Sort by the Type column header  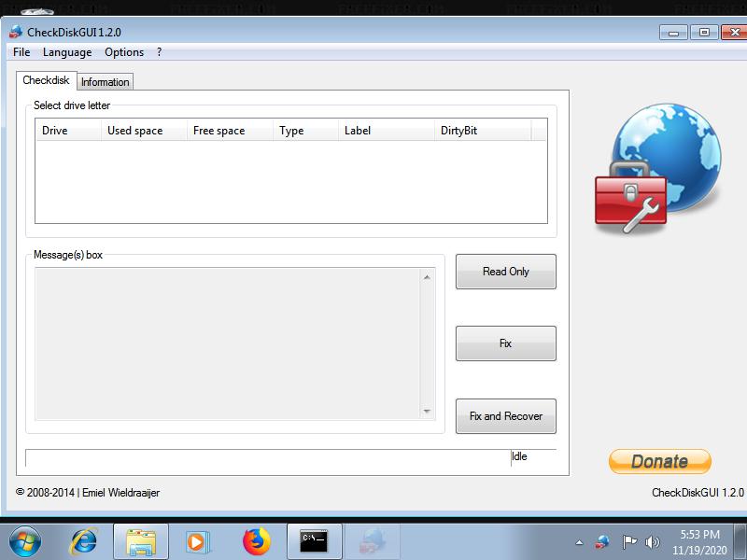click(306, 131)
